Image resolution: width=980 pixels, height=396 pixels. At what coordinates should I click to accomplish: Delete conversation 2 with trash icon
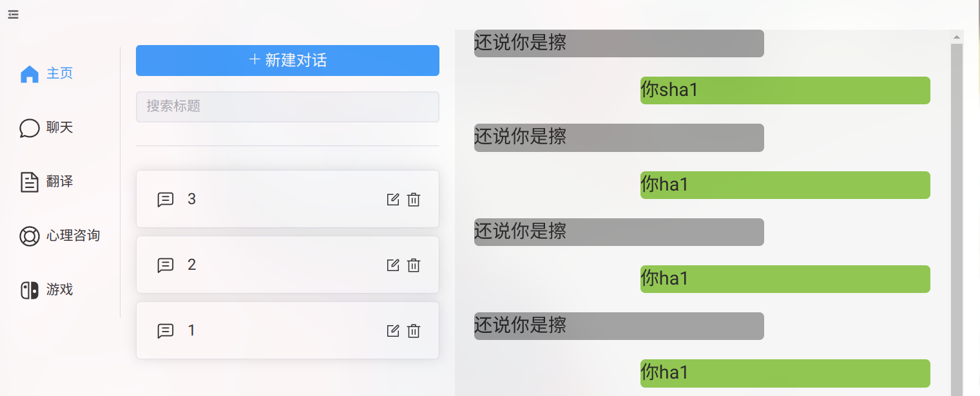[414, 265]
